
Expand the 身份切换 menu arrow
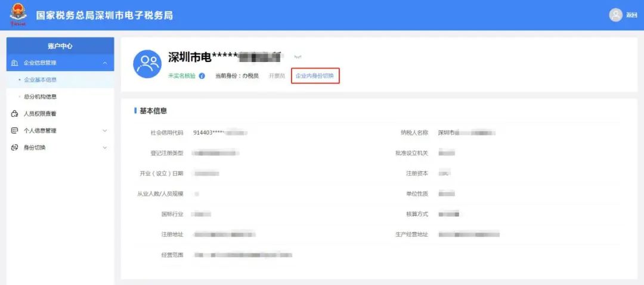(x=105, y=147)
